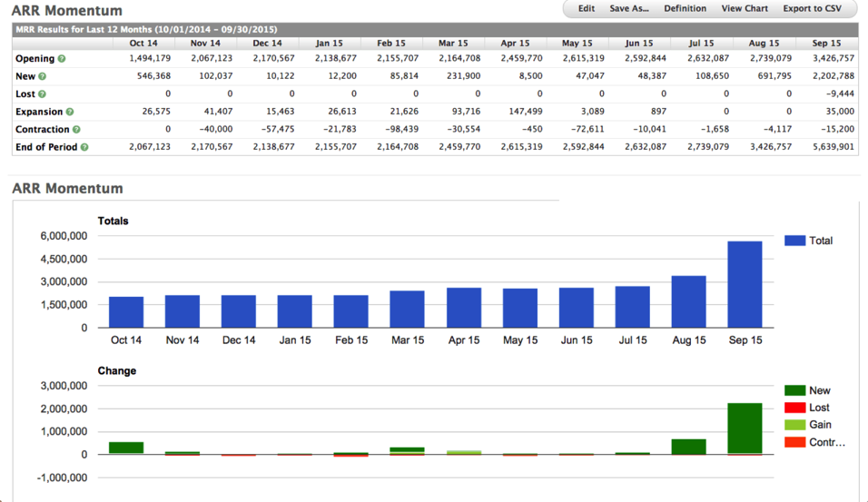Open the Save As... option

pos(629,9)
